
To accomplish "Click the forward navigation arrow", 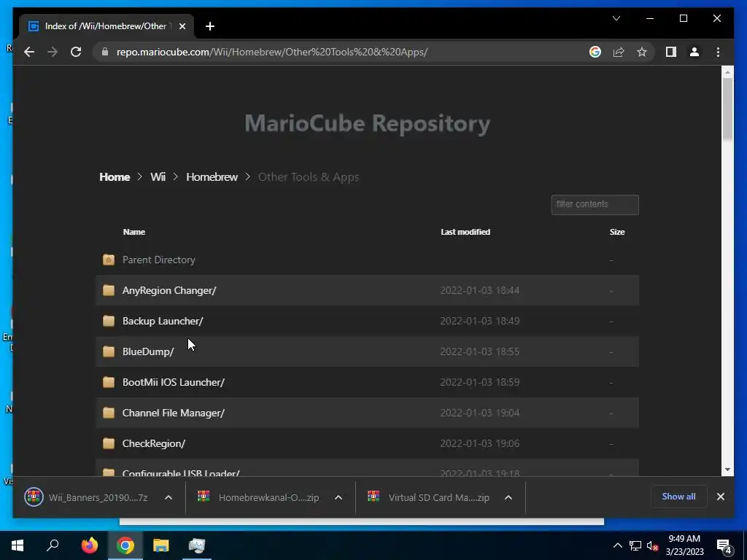I will click(53, 52).
